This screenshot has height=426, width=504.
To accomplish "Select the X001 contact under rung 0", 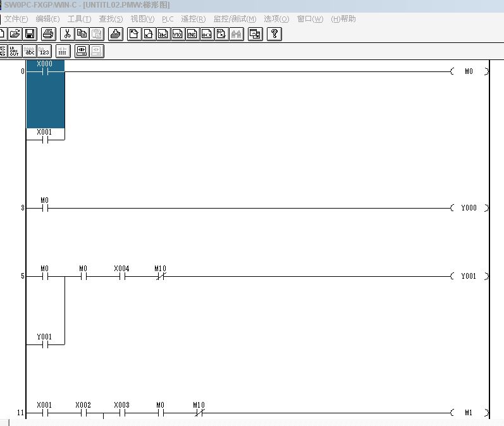I will pyautogui.click(x=44, y=139).
